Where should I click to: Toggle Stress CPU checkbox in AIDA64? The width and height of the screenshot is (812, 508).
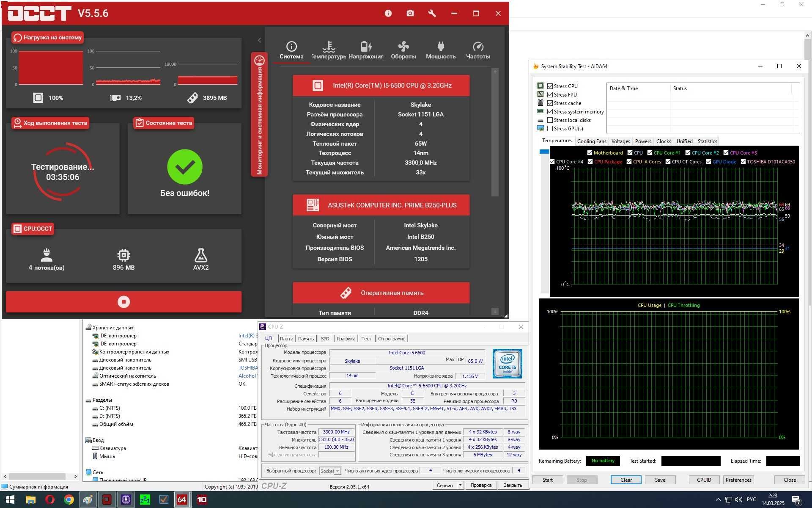[550, 86]
